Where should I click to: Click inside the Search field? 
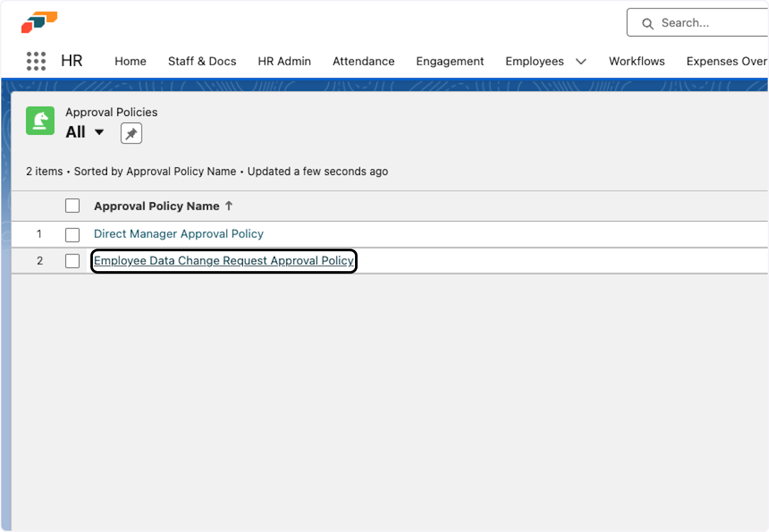point(699,22)
